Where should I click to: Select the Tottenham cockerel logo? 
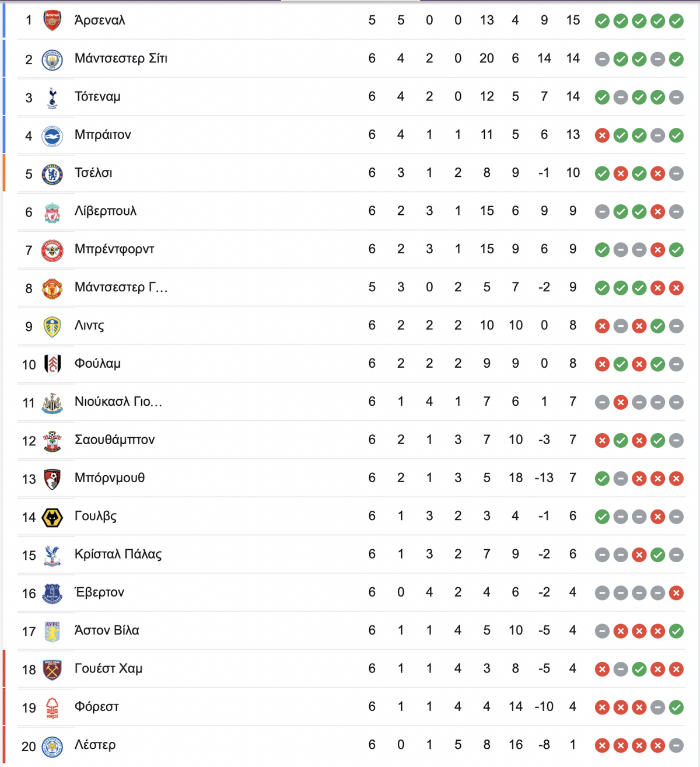point(52,98)
